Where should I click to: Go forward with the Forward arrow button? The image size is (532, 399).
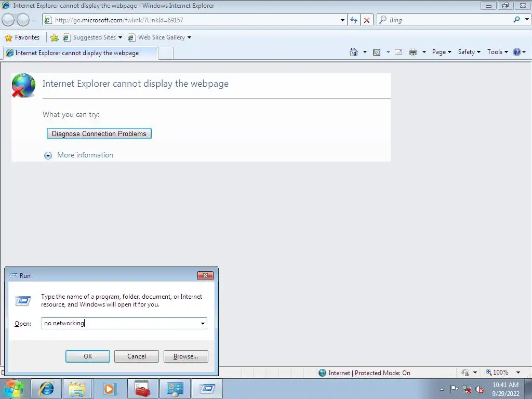pyautogui.click(x=23, y=20)
